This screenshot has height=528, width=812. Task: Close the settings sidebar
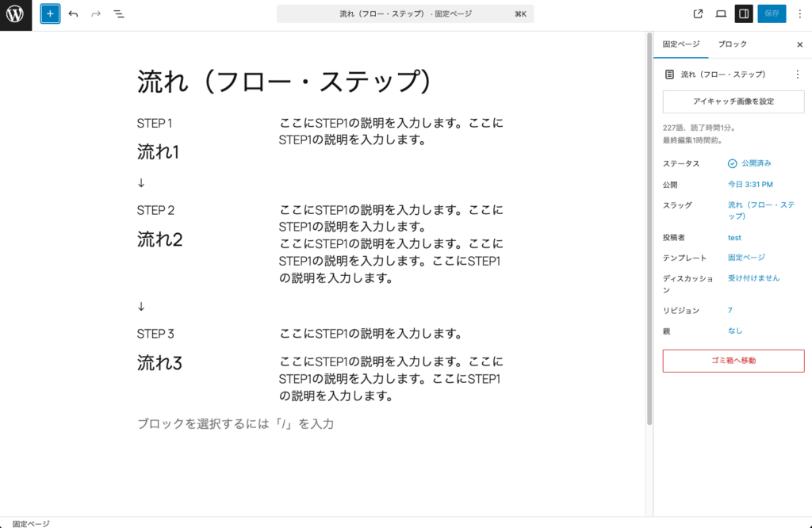click(799, 44)
